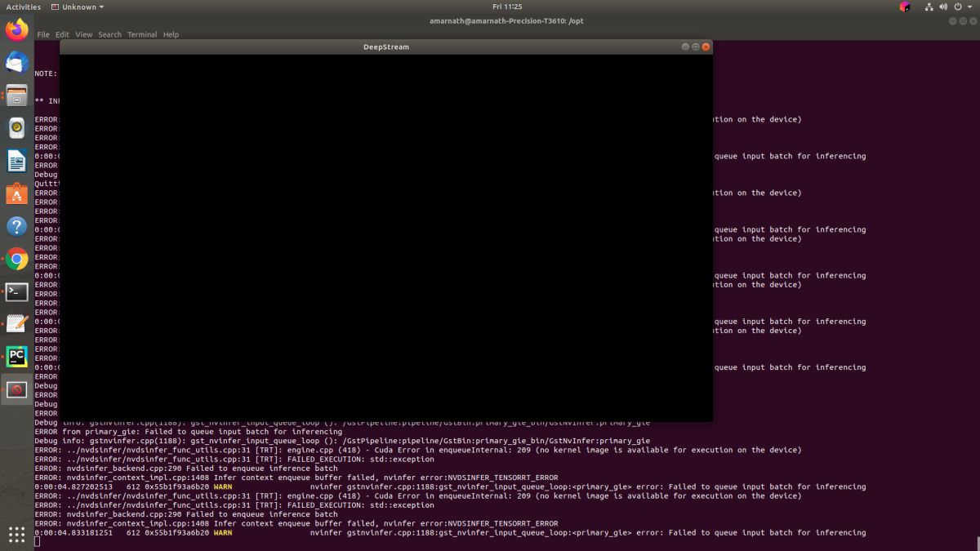Open Firefox from the dock
Image resolution: width=980 pixels, height=551 pixels.
[x=16, y=30]
